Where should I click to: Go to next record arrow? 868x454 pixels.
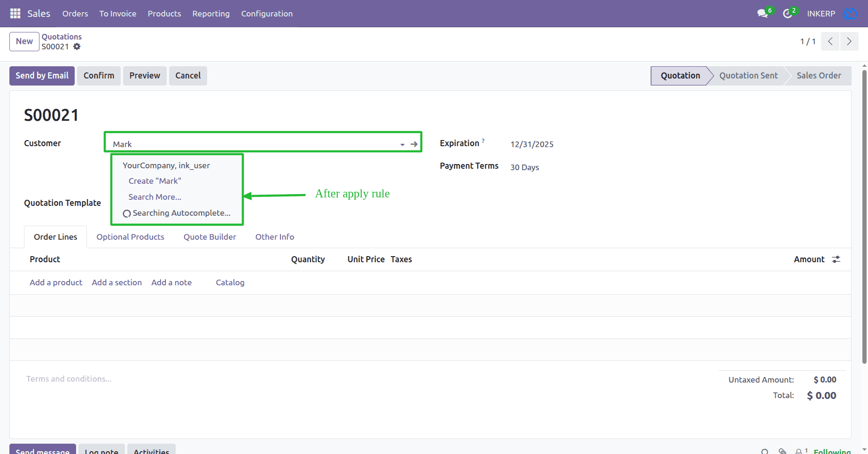coord(849,41)
